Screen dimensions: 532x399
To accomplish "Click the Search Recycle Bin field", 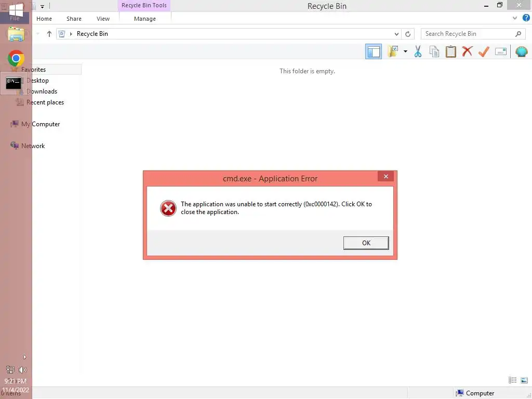I will tap(474, 34).
